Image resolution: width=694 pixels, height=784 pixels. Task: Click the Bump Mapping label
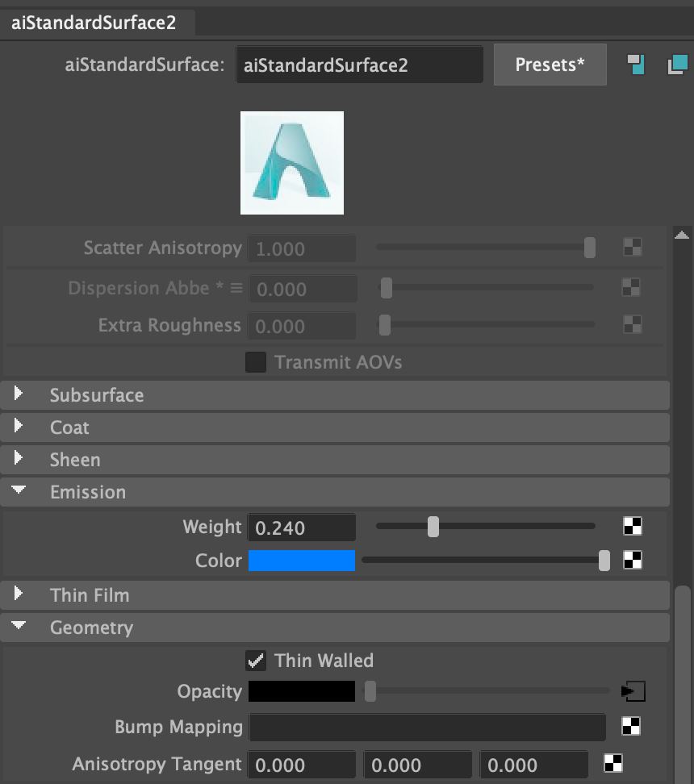pos(178,727)
